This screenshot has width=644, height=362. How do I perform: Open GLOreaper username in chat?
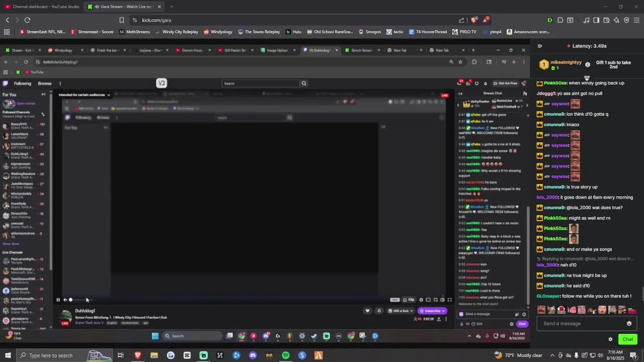(x=548, y=296)
